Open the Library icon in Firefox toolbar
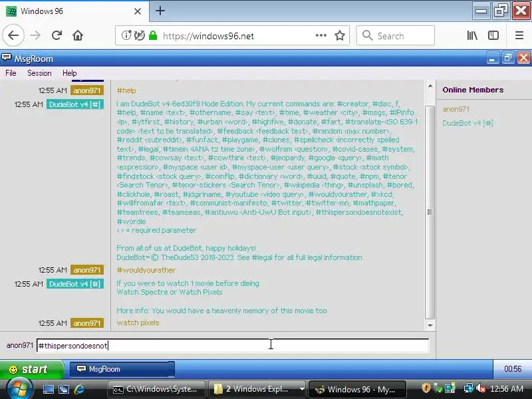 click(472, 35)
